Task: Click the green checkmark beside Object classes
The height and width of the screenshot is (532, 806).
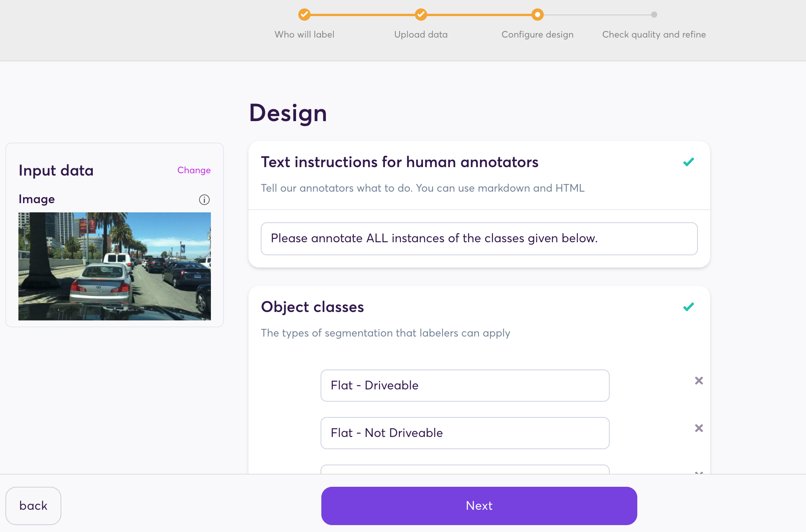Action: point(688,307)
